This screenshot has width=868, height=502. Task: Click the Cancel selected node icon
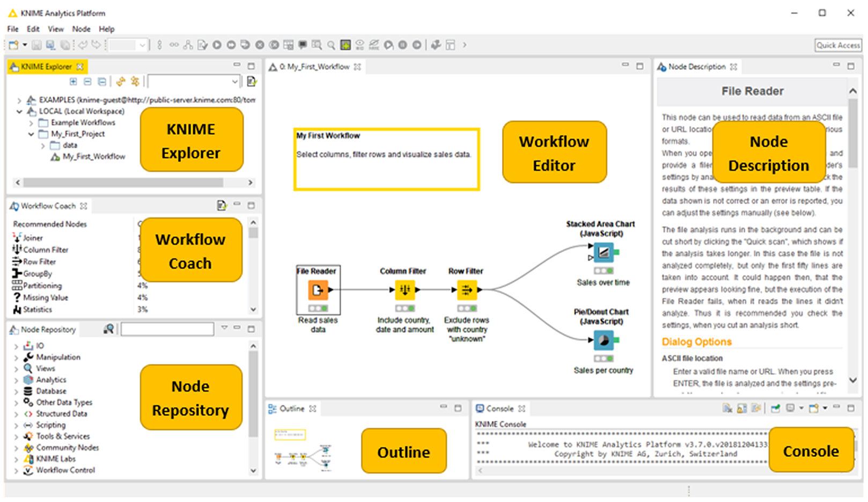(260, 45)
